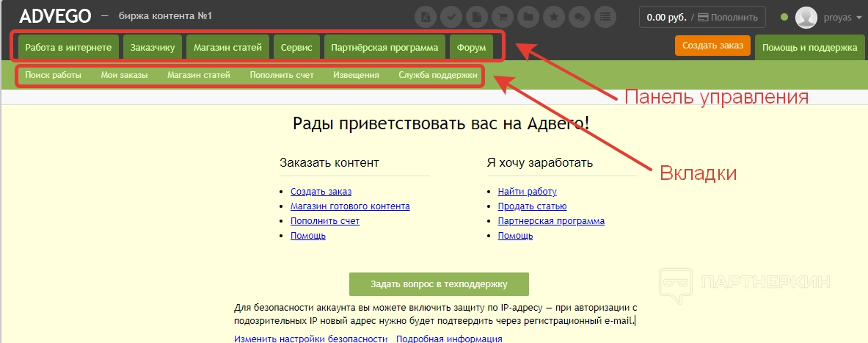This screenshot has width=868, height=343.
Task: Click the document with letter A icon
Action: pos(426,17)
